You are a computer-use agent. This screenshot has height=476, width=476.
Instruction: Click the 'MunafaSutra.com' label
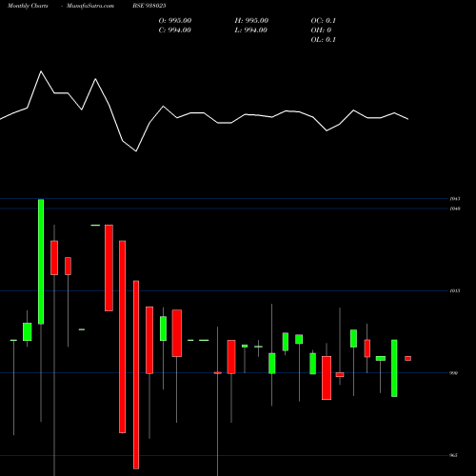(x=90, y=6)
